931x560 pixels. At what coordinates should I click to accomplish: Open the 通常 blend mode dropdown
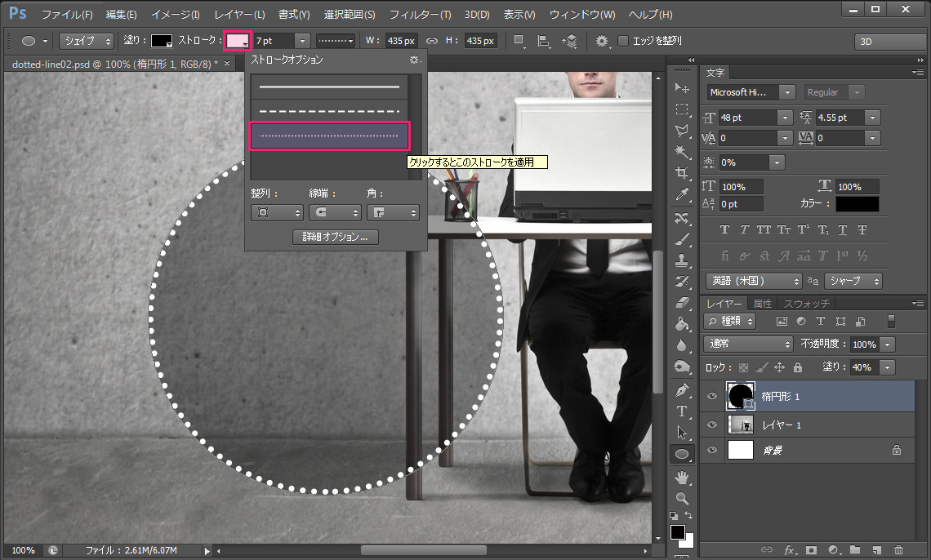[748, 344]
